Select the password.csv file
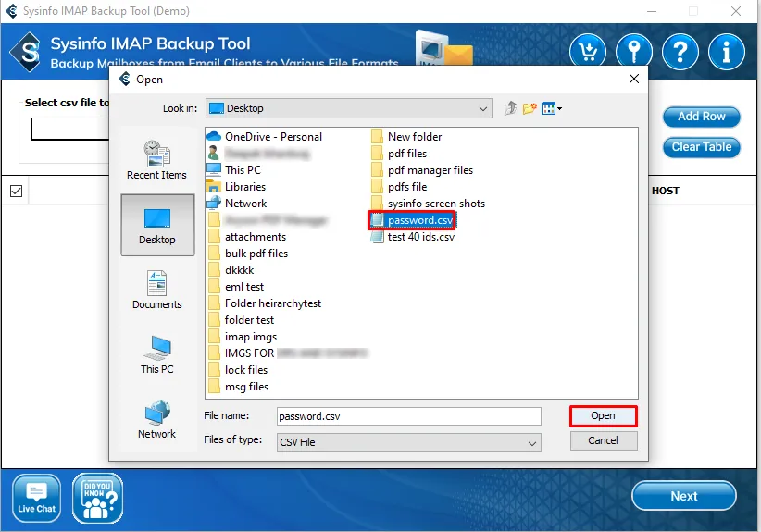The image size is (761, 532). [x=412, y=220]
